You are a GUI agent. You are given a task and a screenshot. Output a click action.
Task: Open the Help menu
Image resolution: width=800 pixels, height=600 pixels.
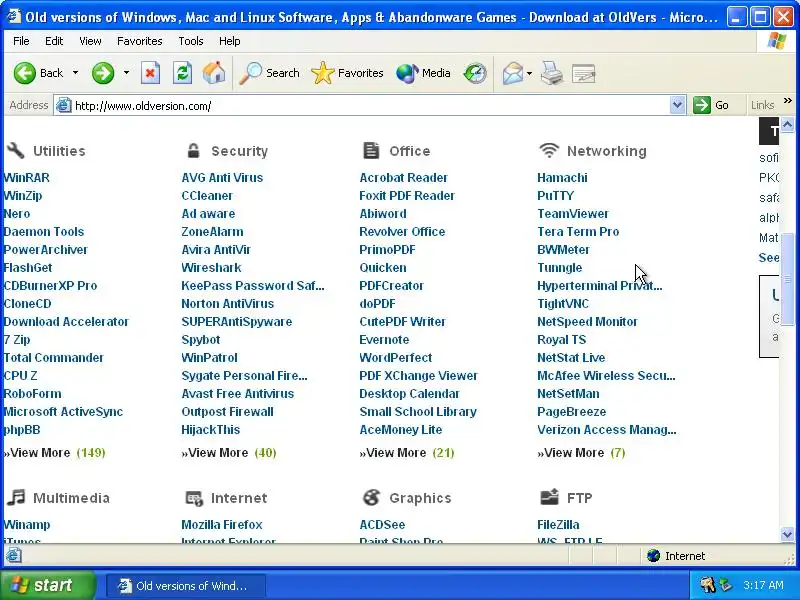coord(230,41)
